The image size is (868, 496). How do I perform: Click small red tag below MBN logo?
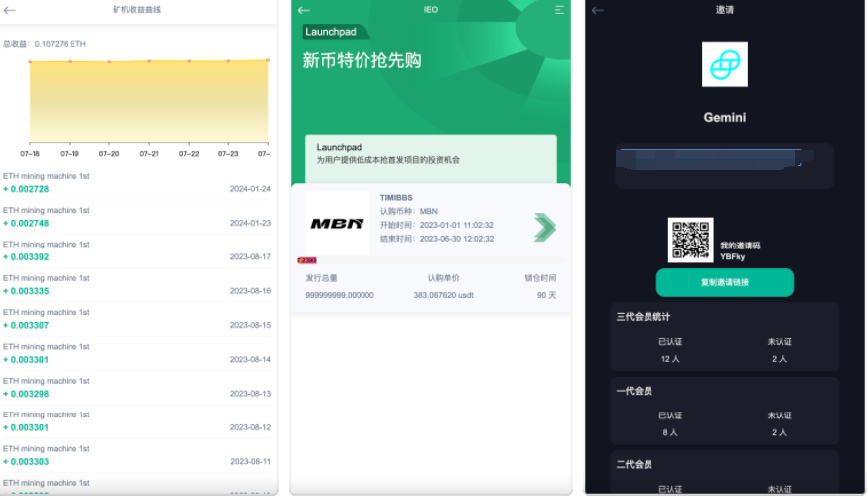(307, 260)
